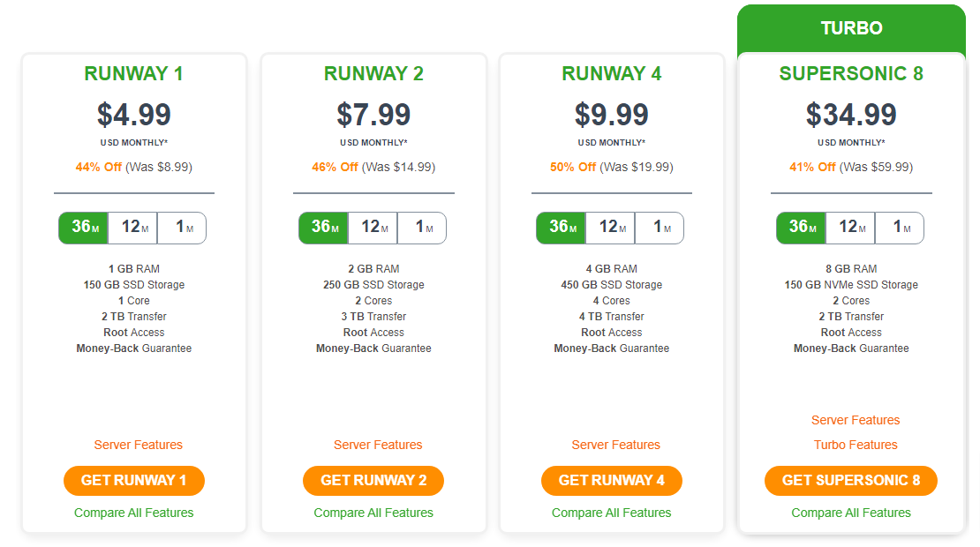The width and height of the screenshot is (980, 547).
Task: Open Compare All Features under Runway 4
Action: pyautogui.click(x=611, y=513)
